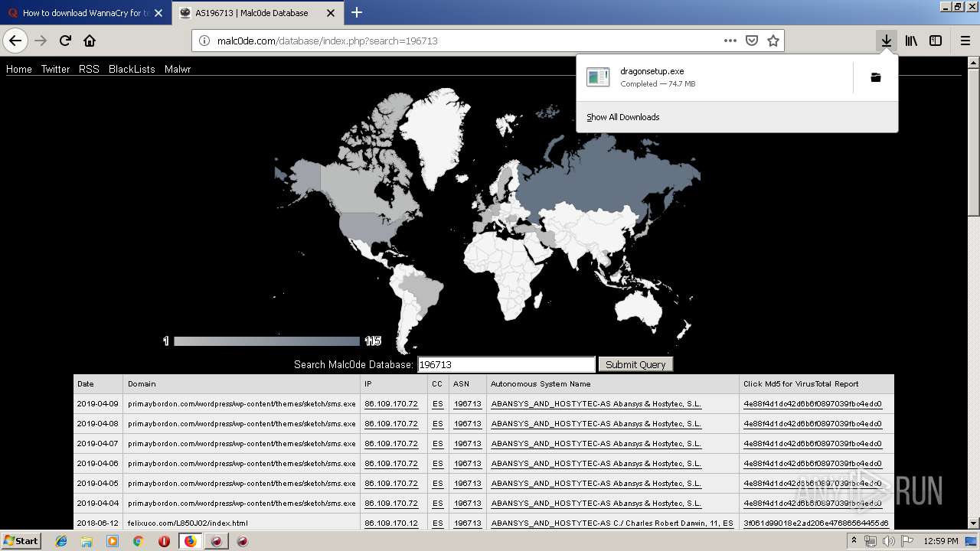The width and height of the screenshot is (980, 551).
Task: Go forward with the forward arrow
Action: [41, 41]
